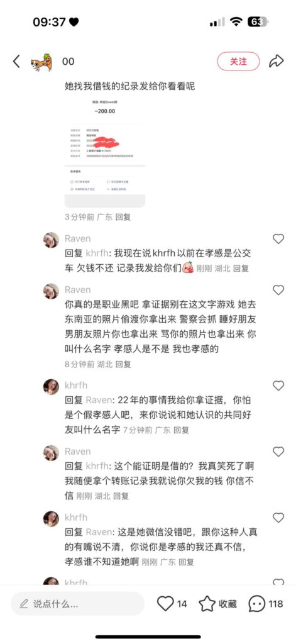Image resolution: width=296 pixels, height=644 pixels.
Task: Tap the back arrow icon
Action: tap(16, 62)
